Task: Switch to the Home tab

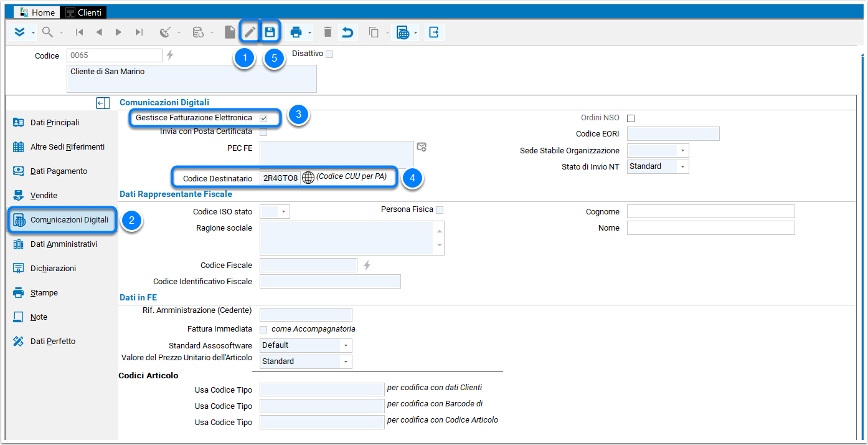Action: (37, 12)
